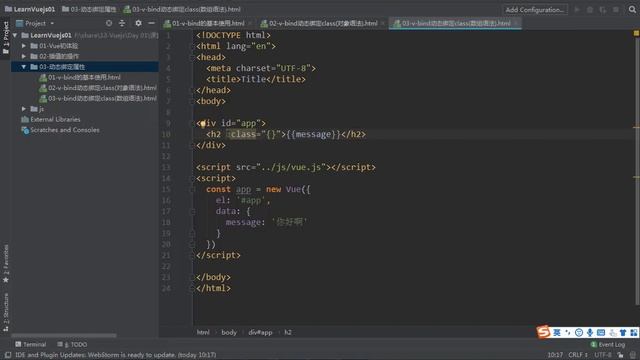Click the 10:17 cursor position in status bar
The image size is (640, 360).
(555, 355)
